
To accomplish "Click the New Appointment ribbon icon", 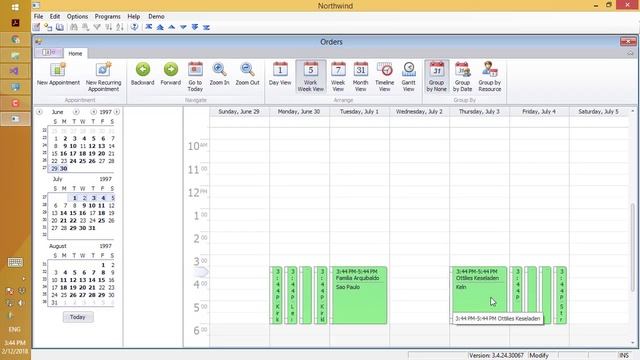I will click(x=58, y=74).
